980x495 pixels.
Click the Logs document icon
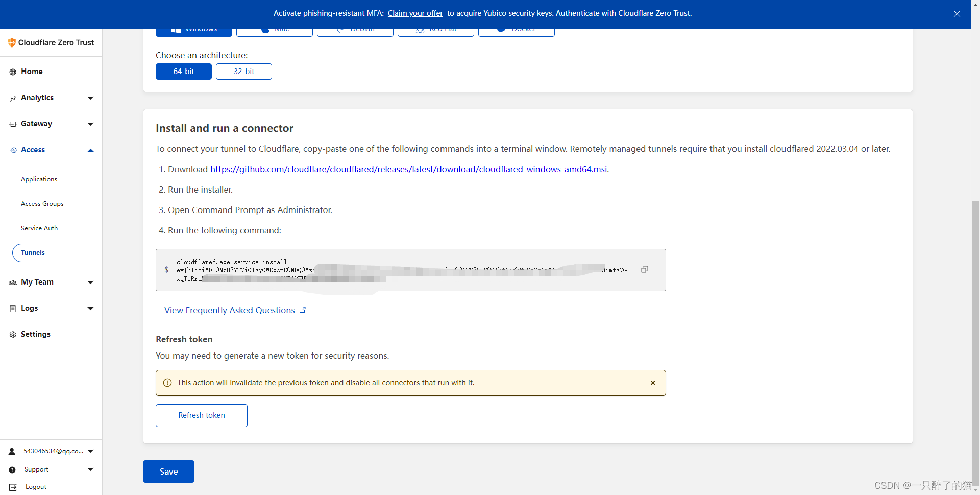click(x=13, y=309)
